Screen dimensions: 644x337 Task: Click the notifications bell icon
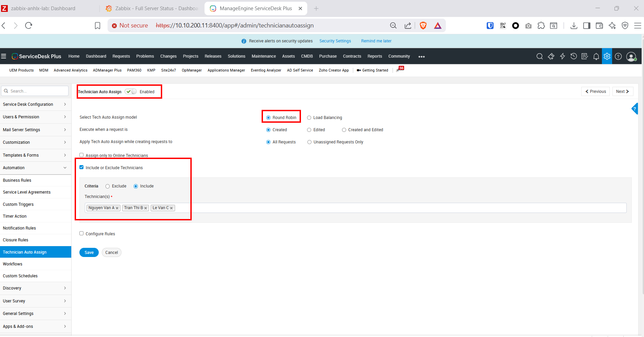pyautogui.click(x=596, y=57)
